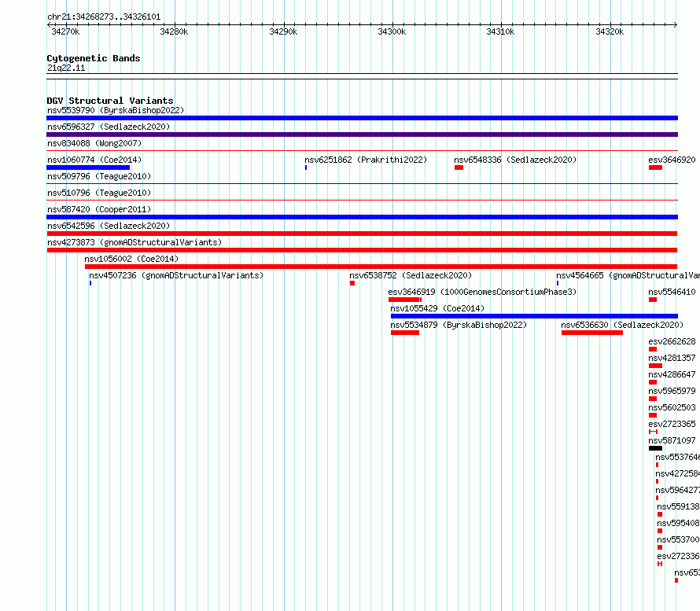700x611 pixels.
Task: Click the black bar under nsv5871097
Action: point(655,448)
